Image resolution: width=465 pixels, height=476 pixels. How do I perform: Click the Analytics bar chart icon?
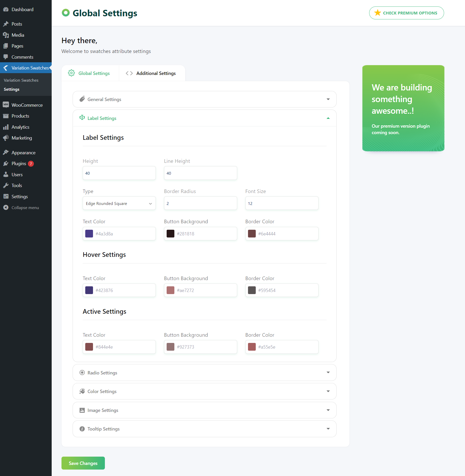tap(6, 127)
